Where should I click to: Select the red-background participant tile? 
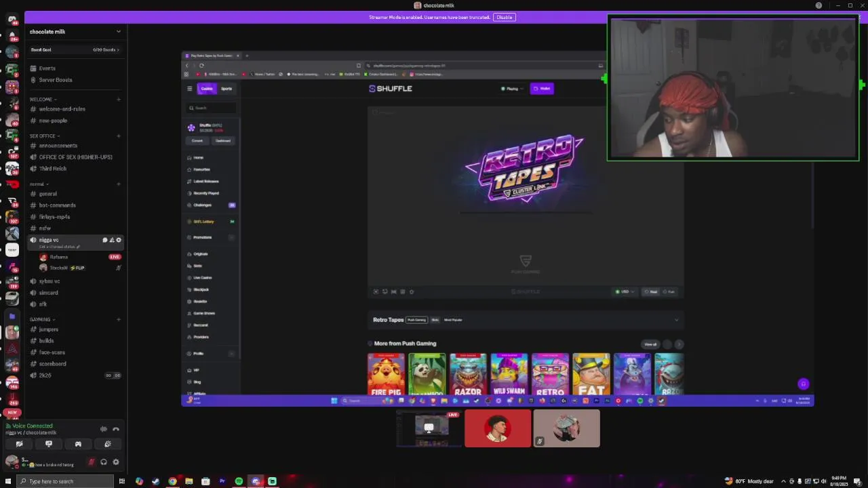coord(498,428)
